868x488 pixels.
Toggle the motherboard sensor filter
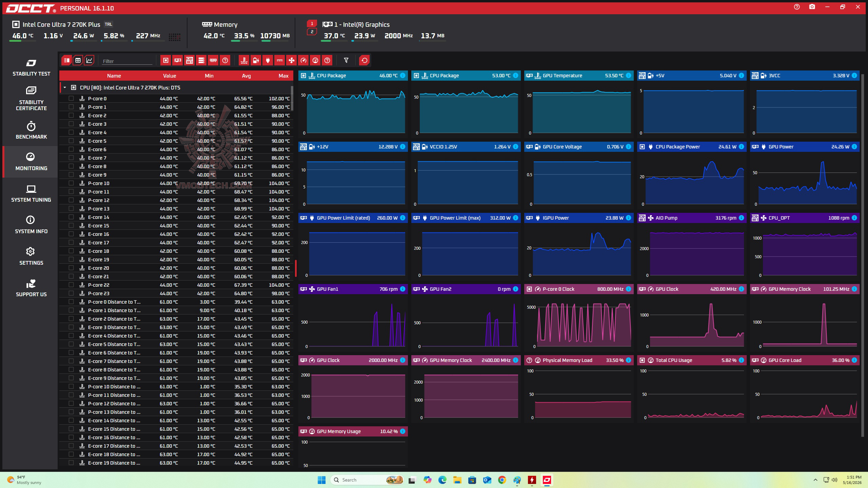190,60
